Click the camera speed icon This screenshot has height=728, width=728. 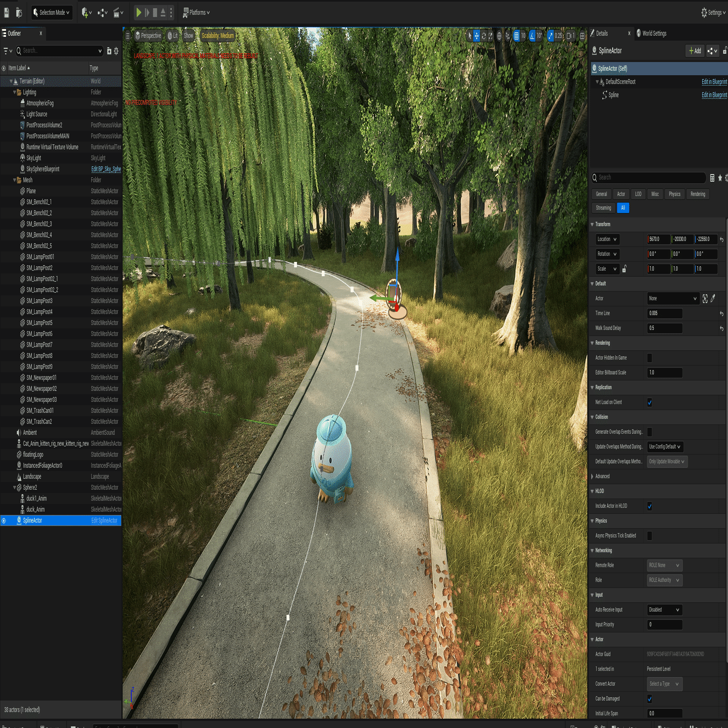(x=570, y=36)
